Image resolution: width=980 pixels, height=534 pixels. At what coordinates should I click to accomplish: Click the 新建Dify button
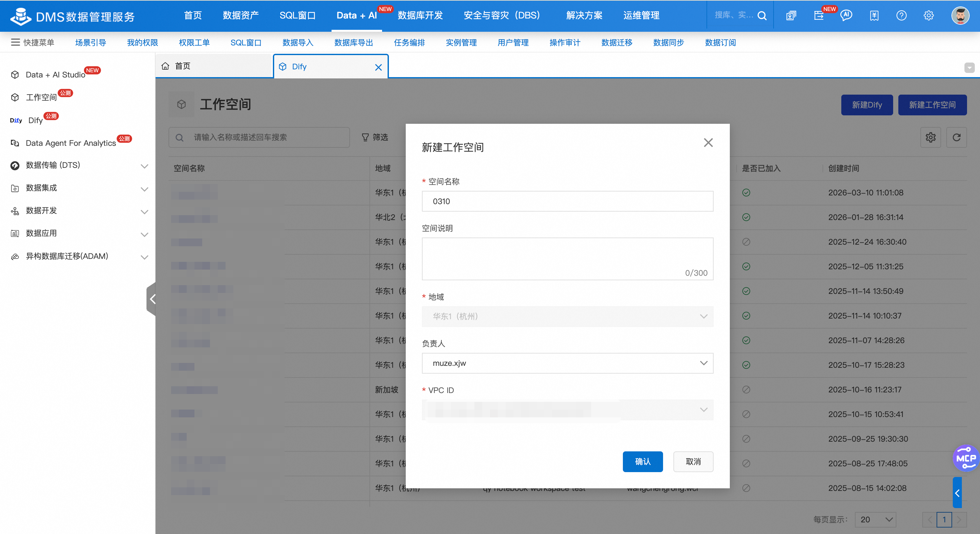[867, 105]
